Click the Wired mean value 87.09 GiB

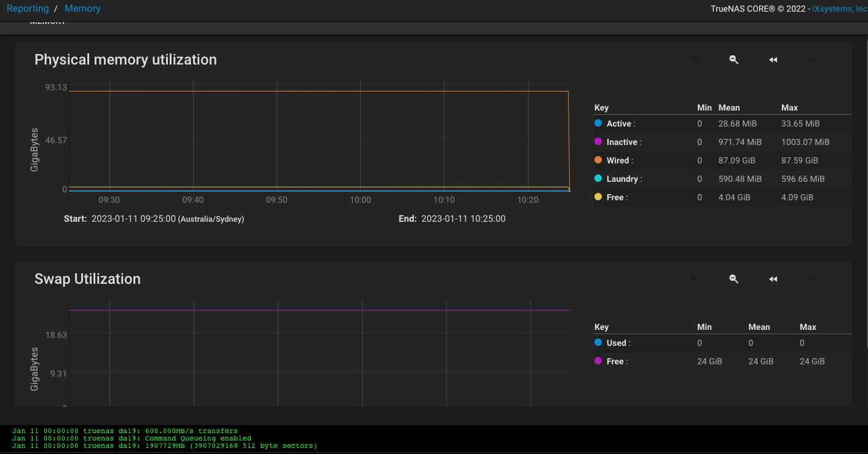[x=737, y=160]
